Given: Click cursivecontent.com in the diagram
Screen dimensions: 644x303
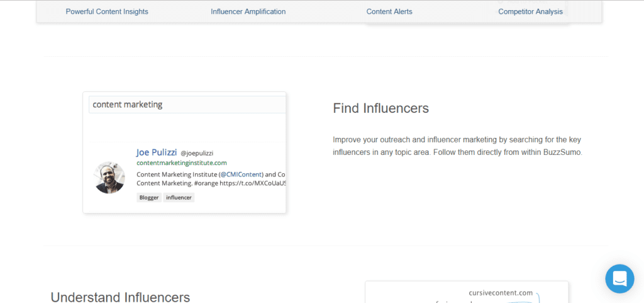Looking at the screenshot, I should [x=501, y=293].
